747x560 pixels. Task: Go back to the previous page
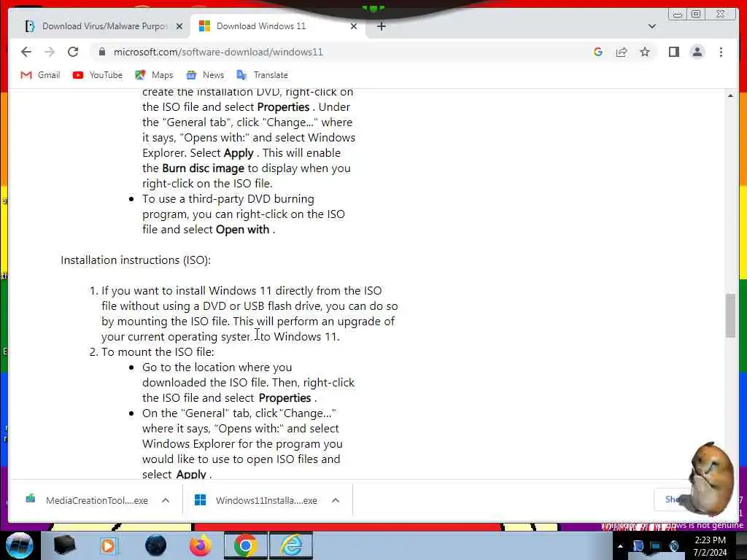point(26,52)
